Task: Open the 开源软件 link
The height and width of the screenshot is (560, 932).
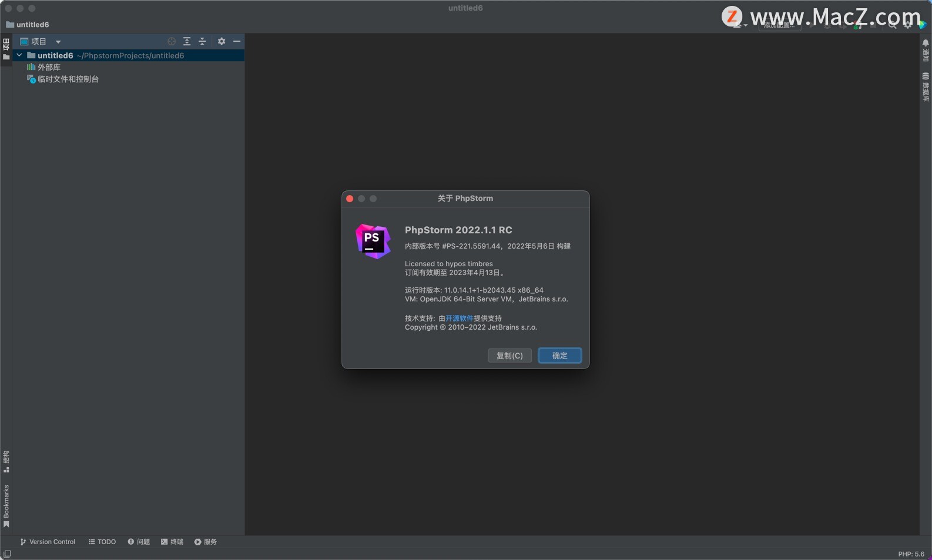Action: pyautogui.click(x=460, y=318)
